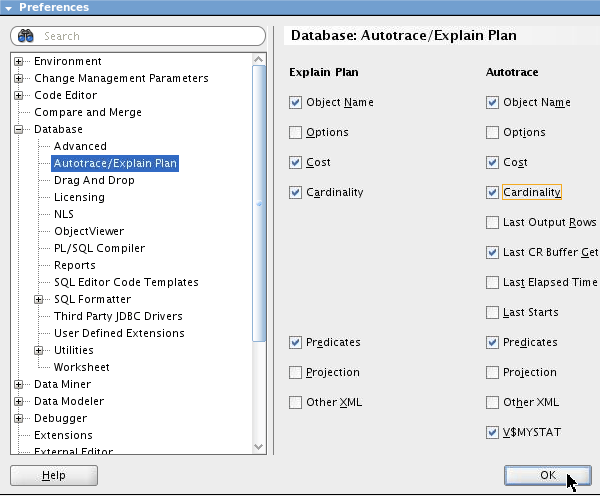Collapse the Preferences title bar arrow
The height and width of the screenshot is (496, 600).
[9, 7]
